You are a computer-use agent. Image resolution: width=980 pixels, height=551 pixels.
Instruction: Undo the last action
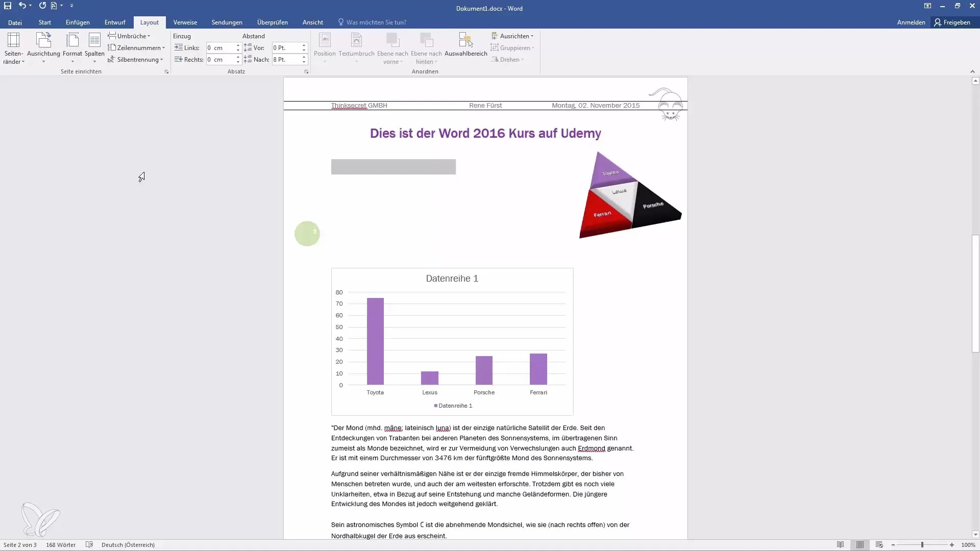tap(22, 6)
